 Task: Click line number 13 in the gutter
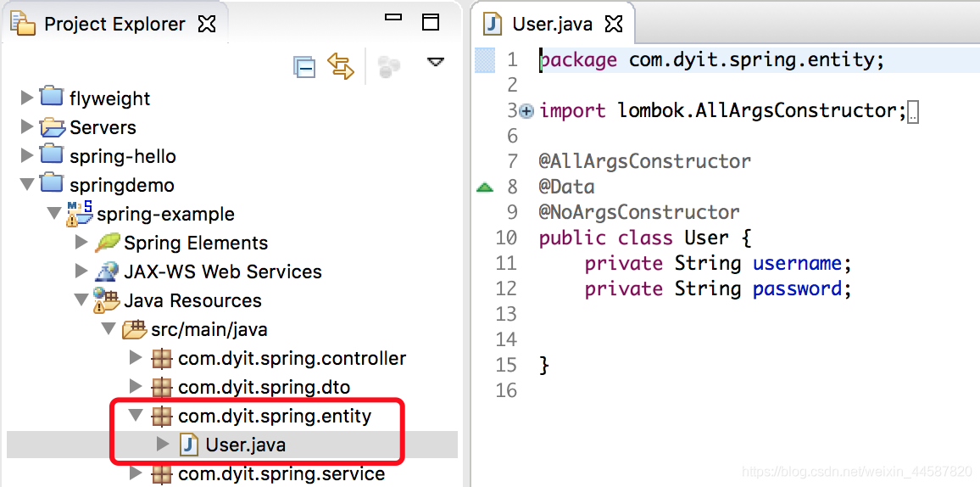point(506,314)
